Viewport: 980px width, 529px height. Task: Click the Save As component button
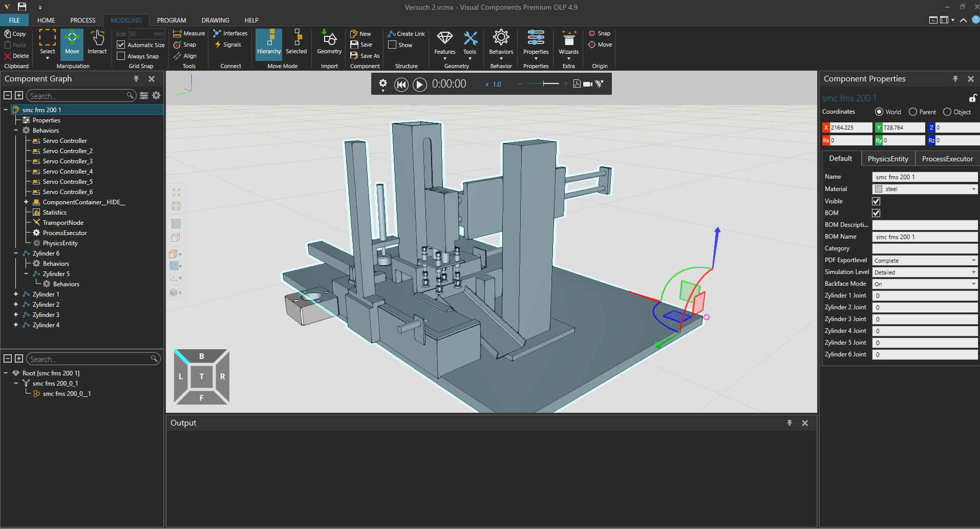(x=365, y=56)
